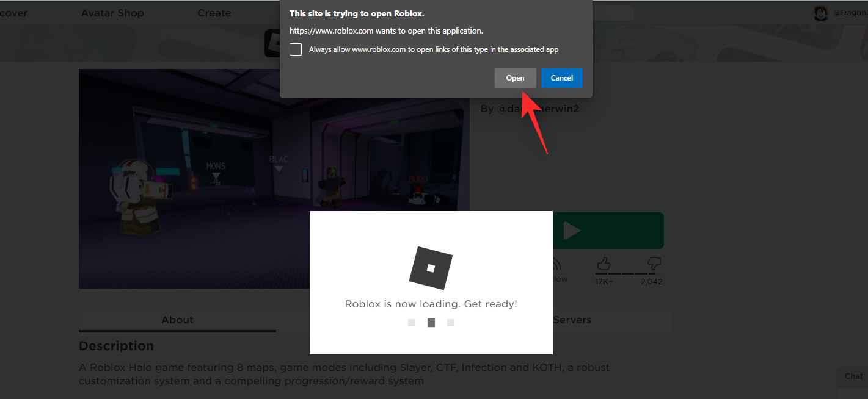Cancel the open-application dialog

561,77
